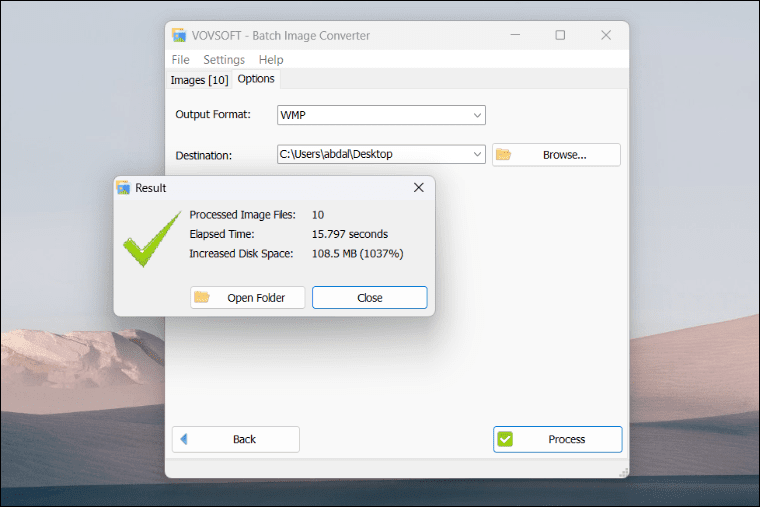Screen dimensions: 760x507
Task: Maximize the Batch Image Converter window
Action: pos(560,35)
